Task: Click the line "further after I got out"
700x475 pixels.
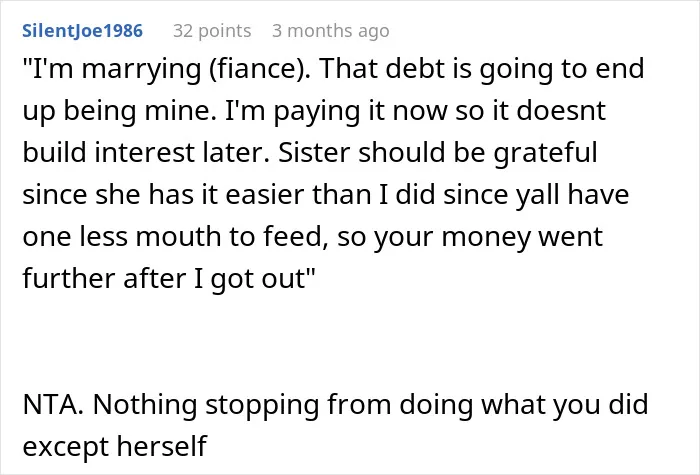Action: pyautogui.click(x=169, y=279)
